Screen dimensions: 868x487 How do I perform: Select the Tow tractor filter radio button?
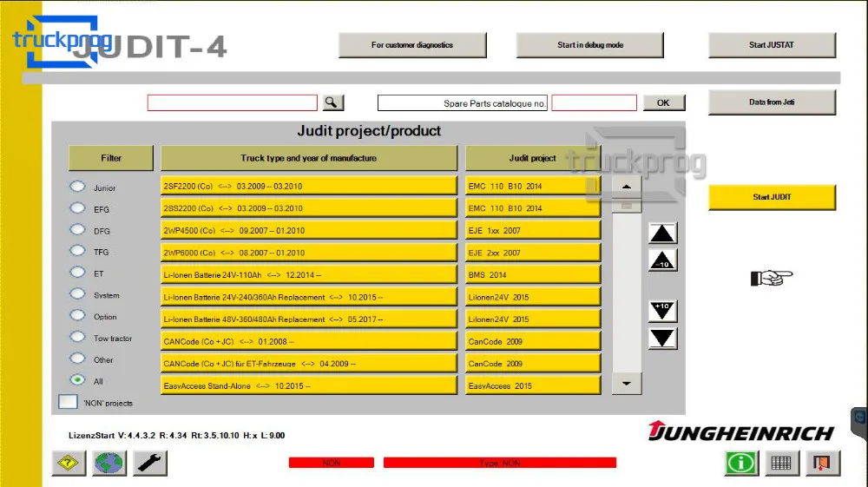(x=77, y=337)
